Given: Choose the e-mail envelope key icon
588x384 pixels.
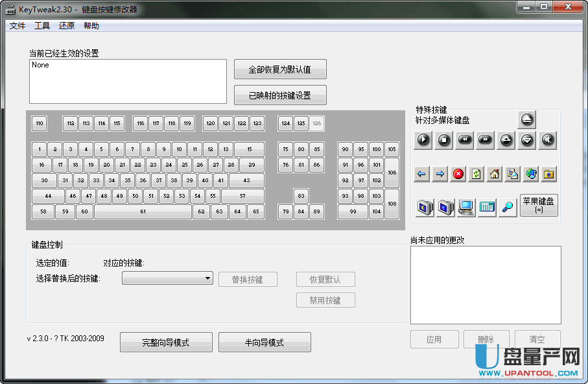Looking at the screenshot, I should coord(513,174).
